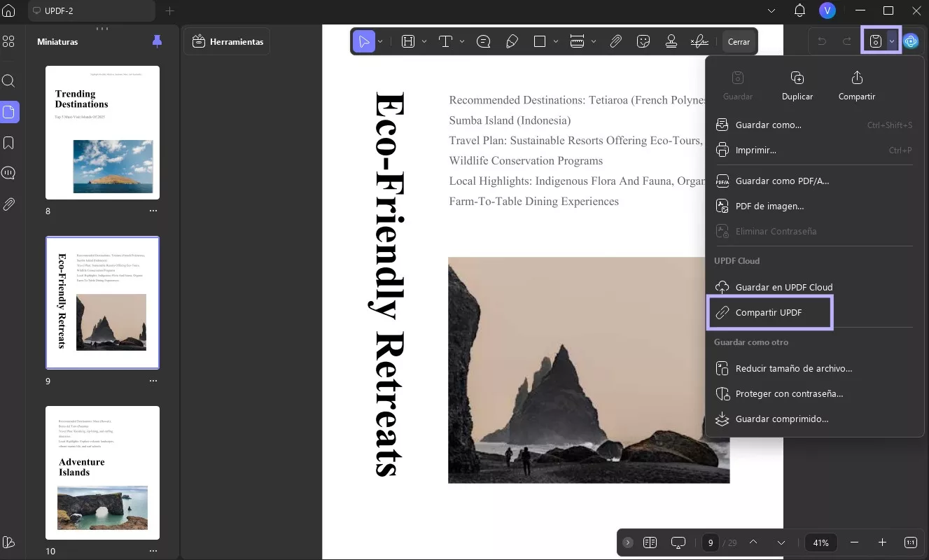Select the sticky note comment tool
Screen dimensions: 929x560
pos(483,41)
